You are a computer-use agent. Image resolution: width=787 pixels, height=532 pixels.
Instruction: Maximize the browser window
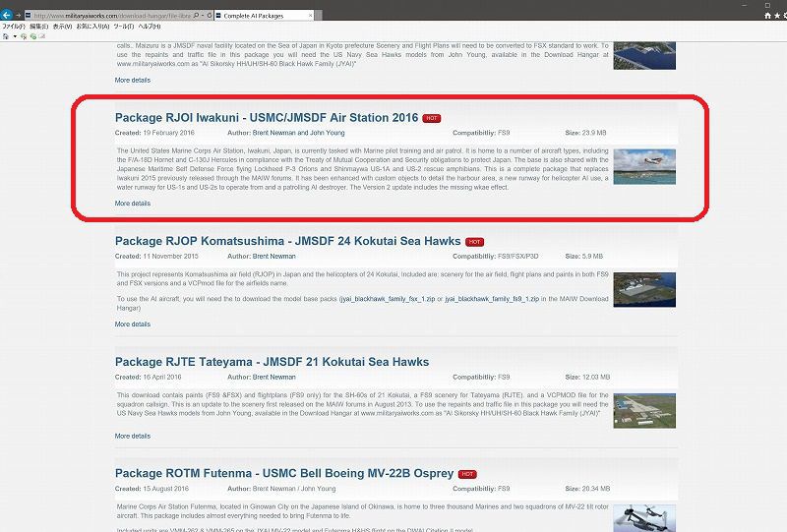[x=767, y=5]
